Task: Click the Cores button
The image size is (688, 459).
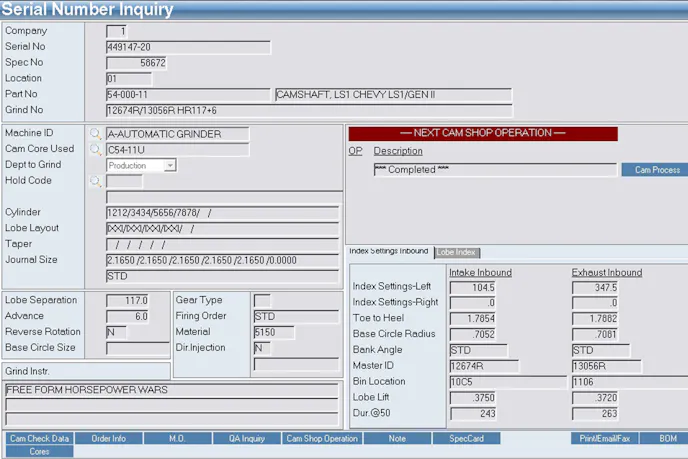Action: click(39, 451)
